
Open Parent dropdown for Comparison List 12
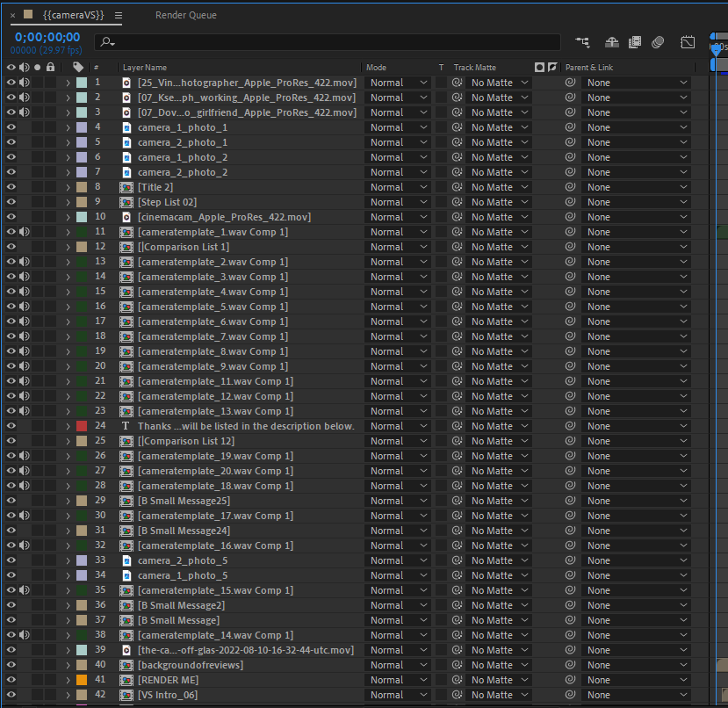pos(636,441)
